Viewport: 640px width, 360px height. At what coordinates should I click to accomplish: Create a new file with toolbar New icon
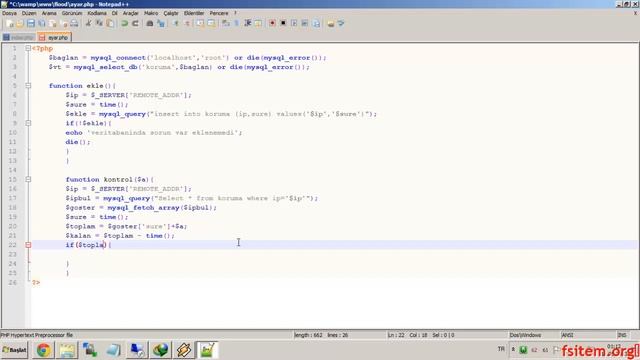(x=9, y=24)
